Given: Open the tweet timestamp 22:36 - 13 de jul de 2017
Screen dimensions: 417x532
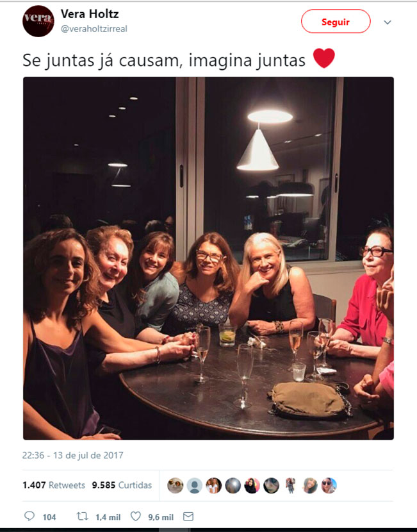Looking at the screenshot, I should [x=73, y=455].
